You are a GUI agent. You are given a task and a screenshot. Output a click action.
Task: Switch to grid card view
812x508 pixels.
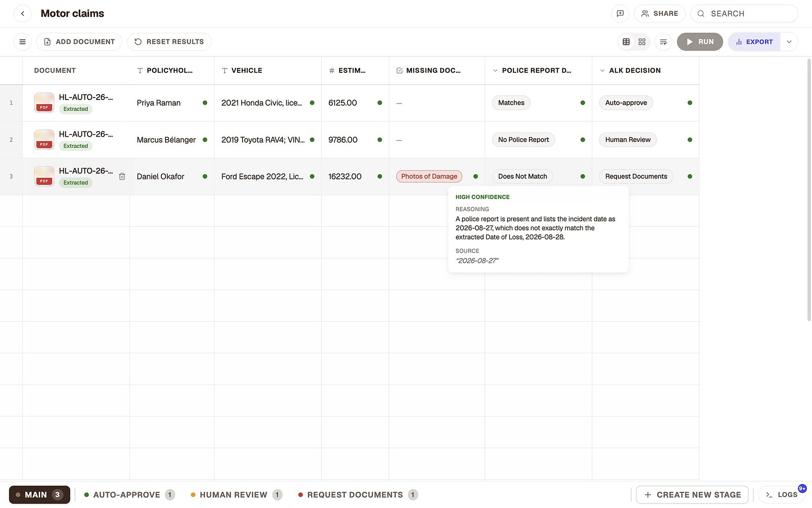click(x=642, y=42)
